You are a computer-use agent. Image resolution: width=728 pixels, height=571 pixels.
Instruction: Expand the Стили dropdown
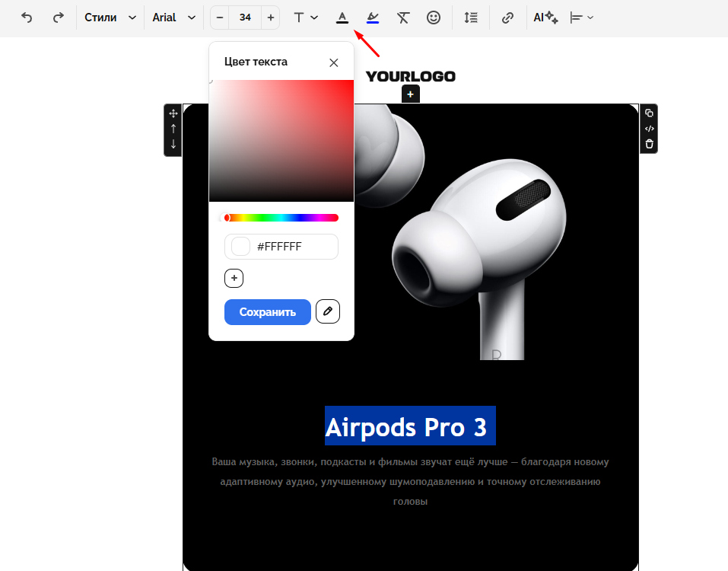[110, 18]
